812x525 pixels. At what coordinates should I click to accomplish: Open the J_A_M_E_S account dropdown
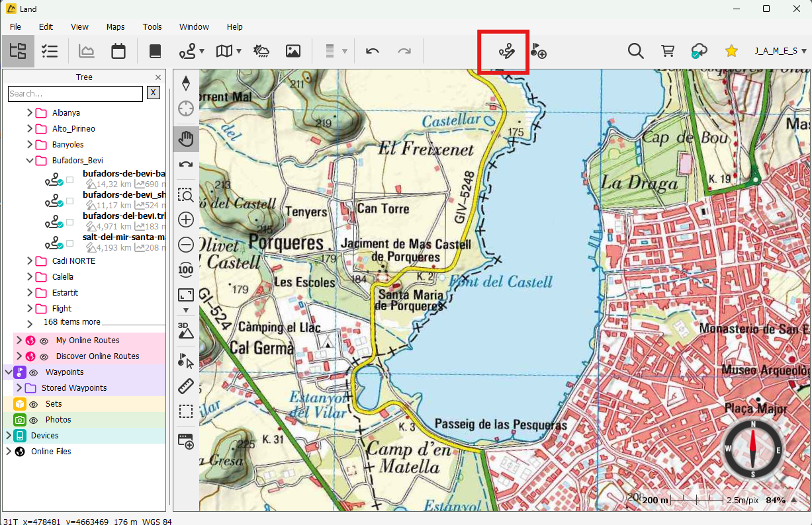coord(780,51)
